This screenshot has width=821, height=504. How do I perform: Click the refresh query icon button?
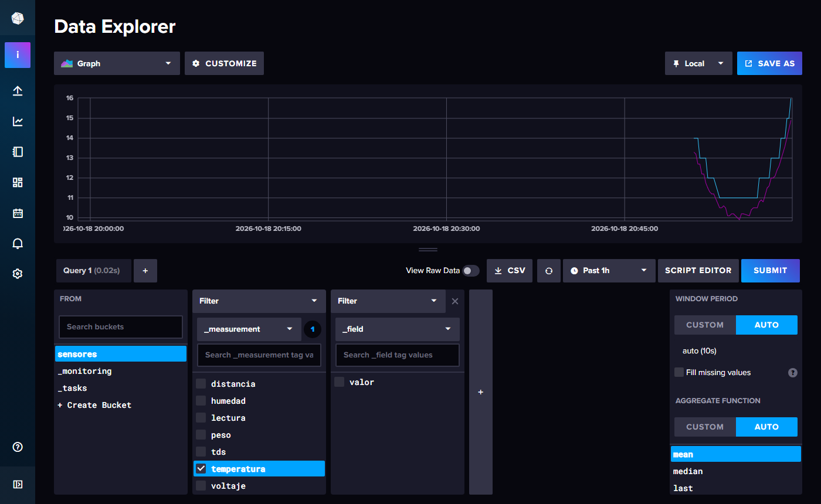(x=549, y=271)
